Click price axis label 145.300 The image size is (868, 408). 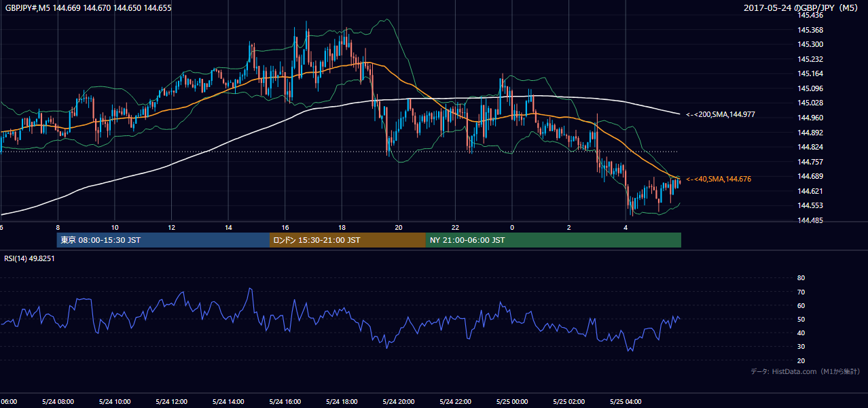(810, 44)
